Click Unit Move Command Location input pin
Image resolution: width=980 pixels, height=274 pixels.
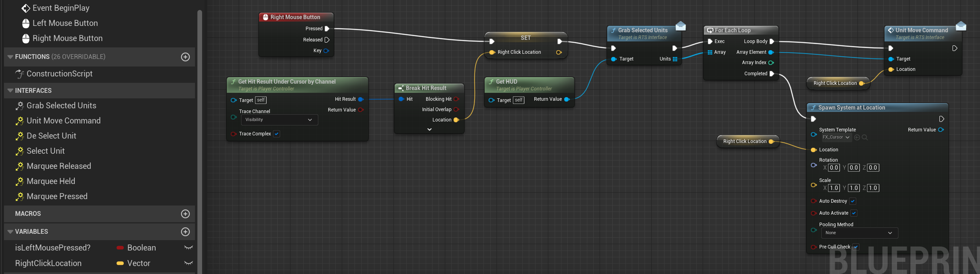[891, 69]
